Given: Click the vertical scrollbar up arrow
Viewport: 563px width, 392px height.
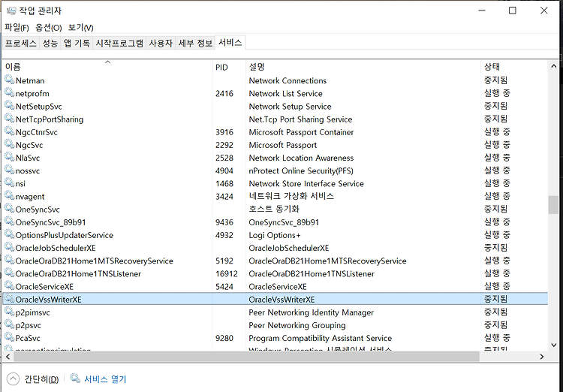Looking at the screenshot, I should pyautogui.click(x=553, y=66).
